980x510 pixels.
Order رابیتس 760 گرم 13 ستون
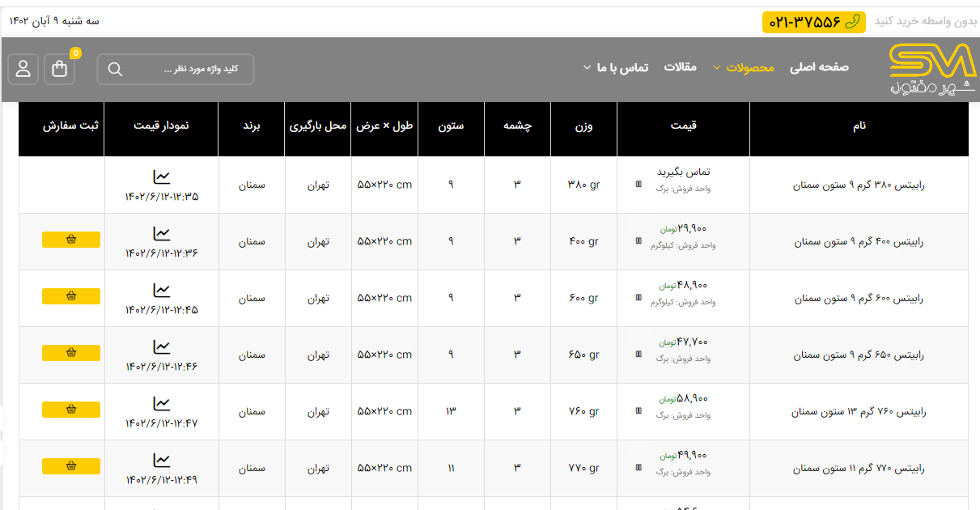[71, 410]
